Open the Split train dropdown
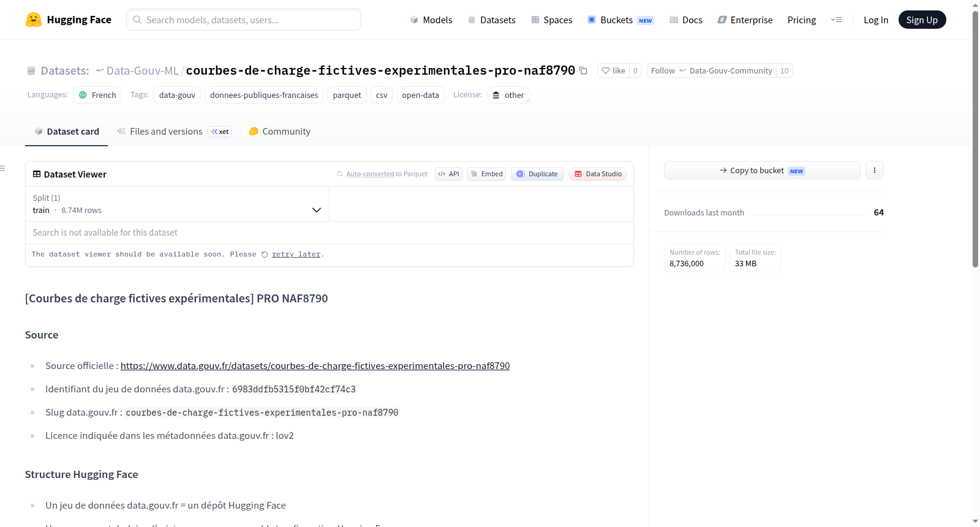The width and height of the screenshot is (980, 527). point(178,204)
